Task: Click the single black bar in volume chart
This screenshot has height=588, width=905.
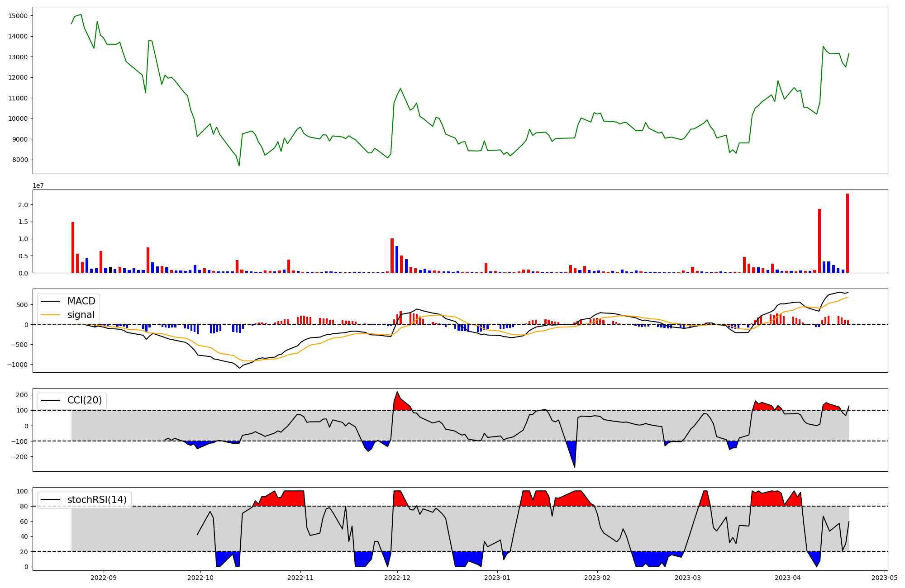Action: (110, 270)
